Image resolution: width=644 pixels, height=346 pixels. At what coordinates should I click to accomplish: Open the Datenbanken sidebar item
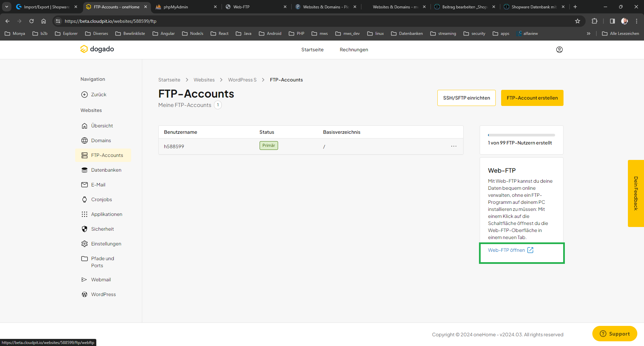click(x=106, y=170)
